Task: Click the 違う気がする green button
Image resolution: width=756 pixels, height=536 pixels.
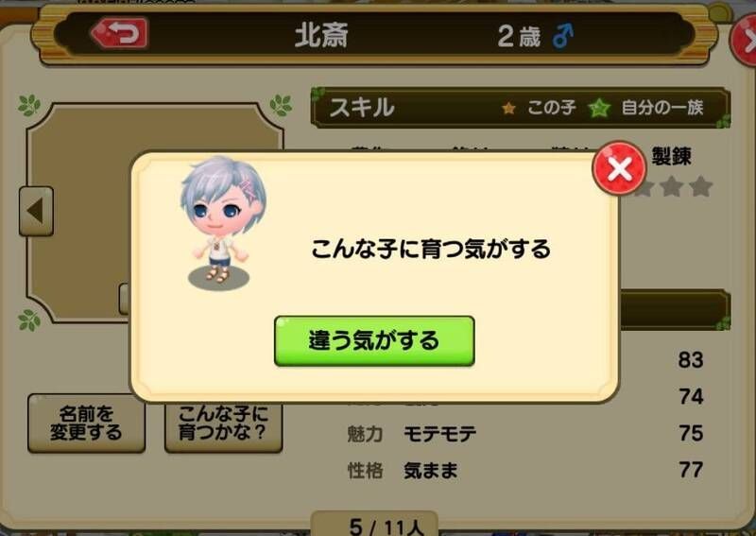Action: [374, 340]
